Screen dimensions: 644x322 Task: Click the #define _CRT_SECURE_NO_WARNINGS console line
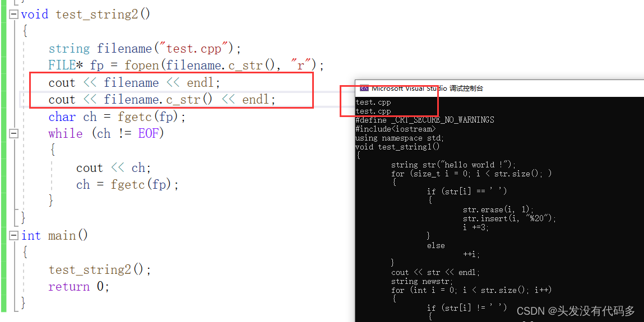click(425, 120)
